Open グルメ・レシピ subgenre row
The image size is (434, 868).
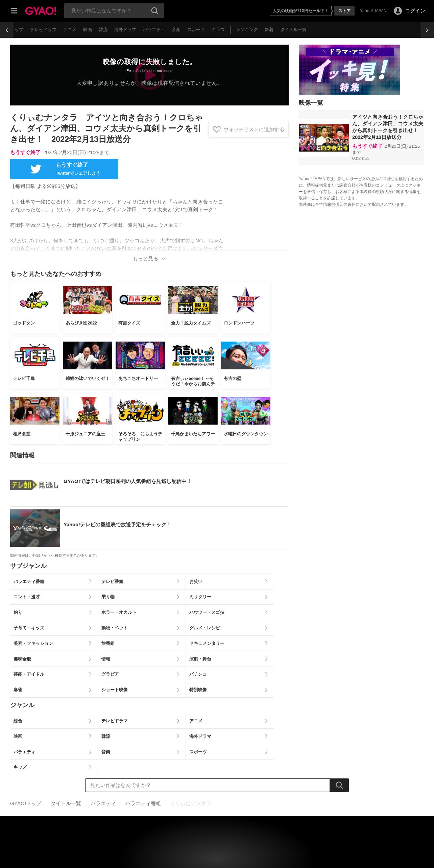coord(230,628)
